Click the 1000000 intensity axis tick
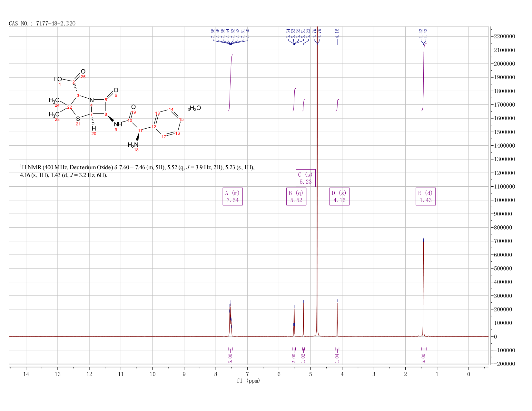 pyautogui.click(x=504, y=200)
